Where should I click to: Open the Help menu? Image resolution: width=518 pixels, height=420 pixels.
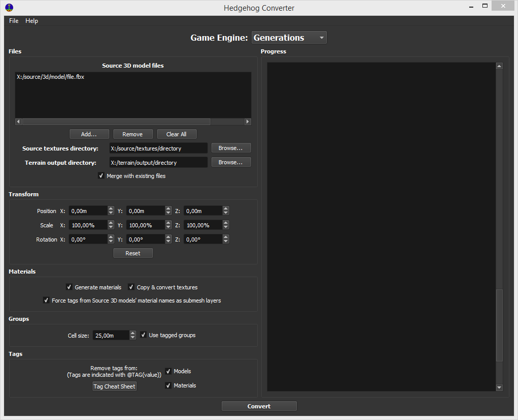click(32, 21)
